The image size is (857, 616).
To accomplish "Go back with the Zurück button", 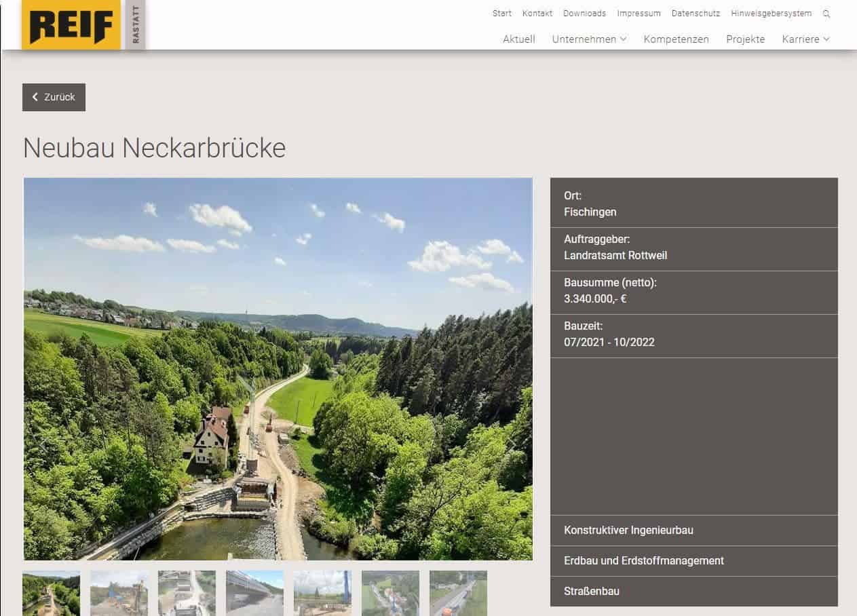I will pos(54,97).
